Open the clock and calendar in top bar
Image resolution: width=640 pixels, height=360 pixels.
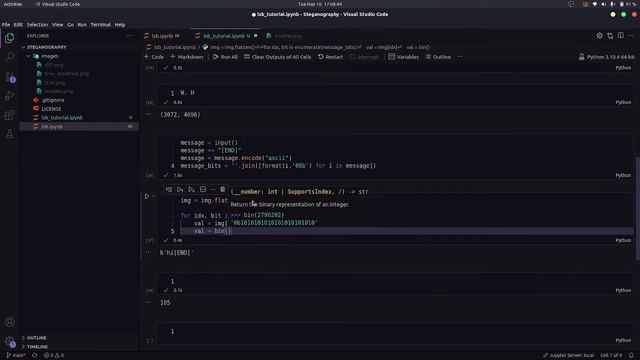point(320,4)
